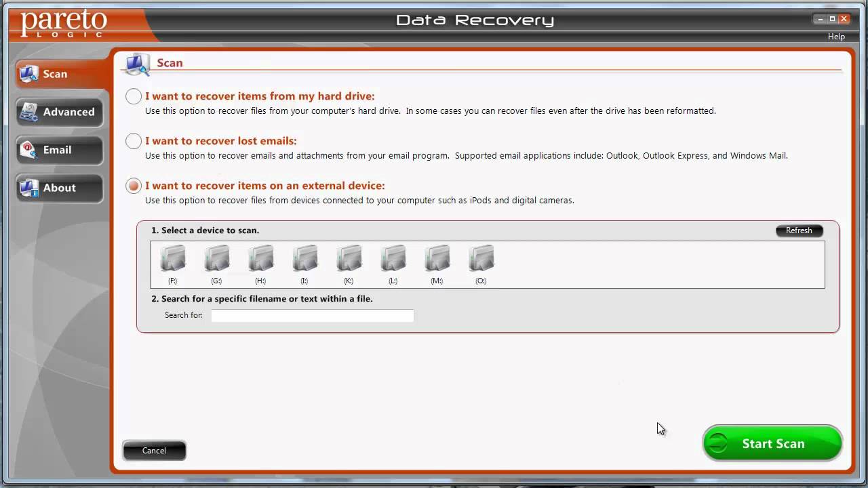Click the Refresh devices button

[799, 230]
